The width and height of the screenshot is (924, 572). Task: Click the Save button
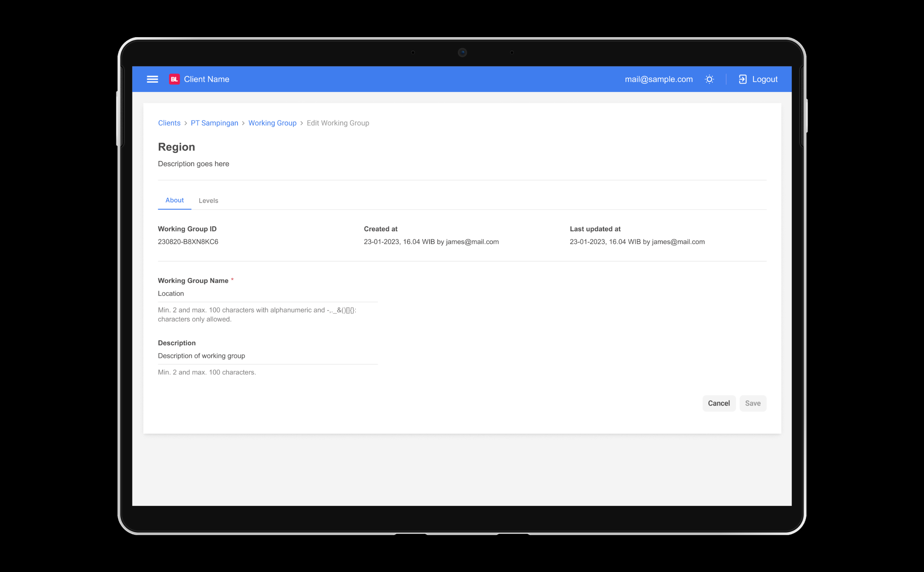(x=753, y=403)
